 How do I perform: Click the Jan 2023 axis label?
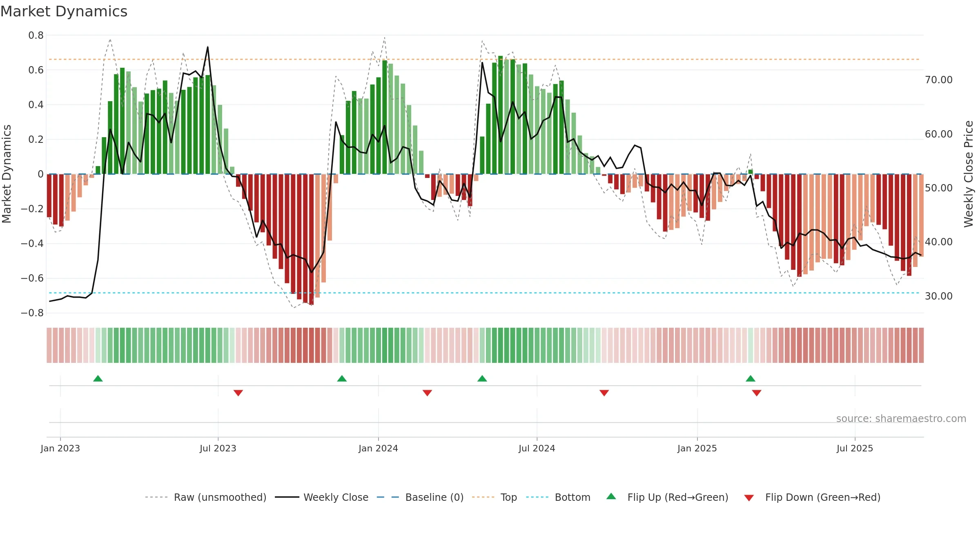[x=60, y=448]
